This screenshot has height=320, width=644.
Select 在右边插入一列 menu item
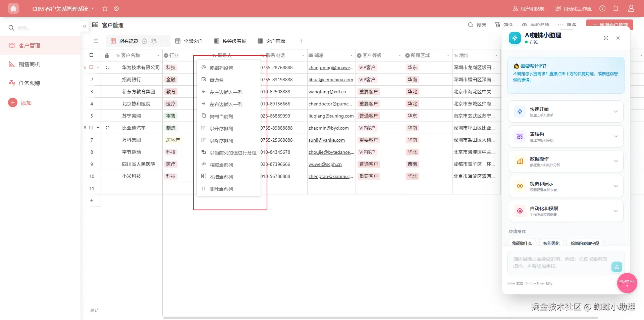(x=229, y=104)
